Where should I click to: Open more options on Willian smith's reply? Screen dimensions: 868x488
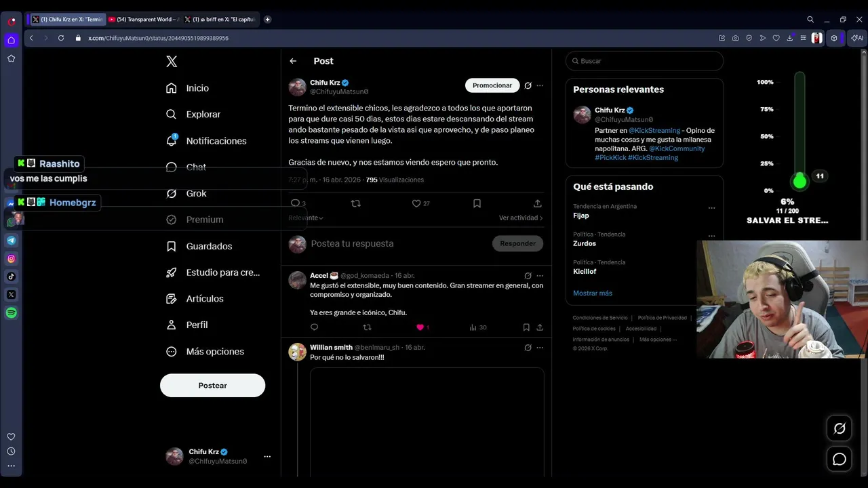(540, 348)
